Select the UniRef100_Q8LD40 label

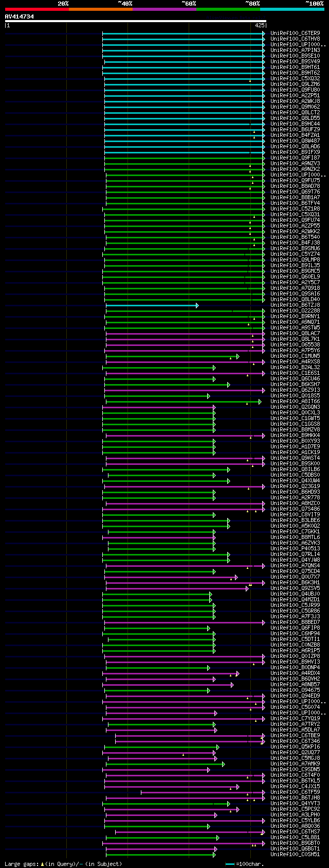(295, 300)
